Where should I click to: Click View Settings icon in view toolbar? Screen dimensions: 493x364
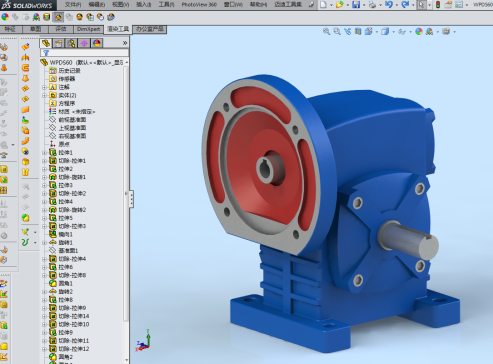446,31
